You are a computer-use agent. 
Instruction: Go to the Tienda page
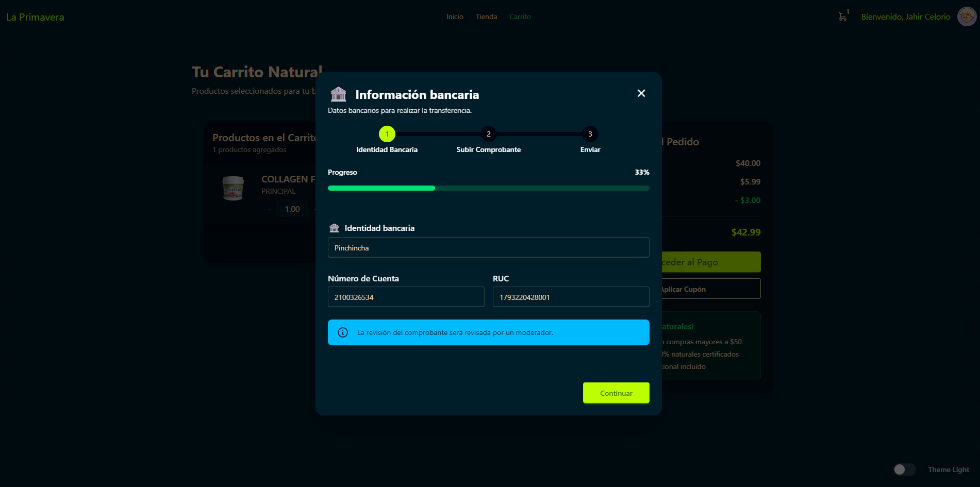coord(486,16)
